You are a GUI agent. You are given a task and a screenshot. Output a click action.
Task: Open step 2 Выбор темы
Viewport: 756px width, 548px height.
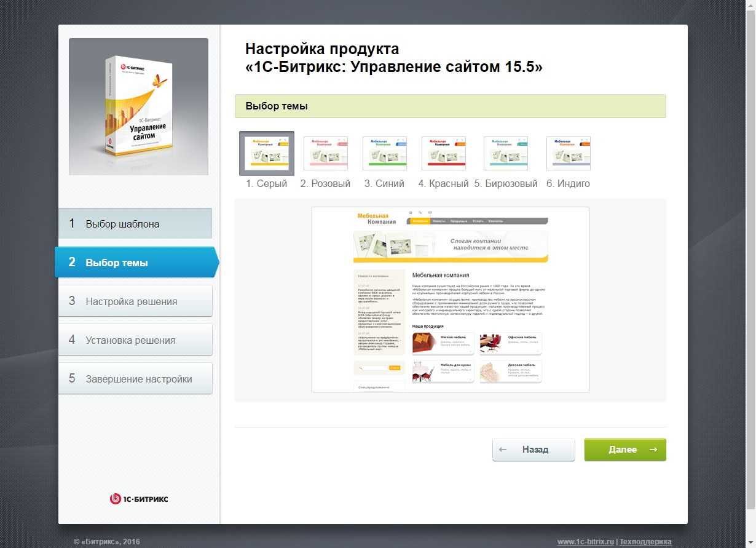(x=135, y=263)
